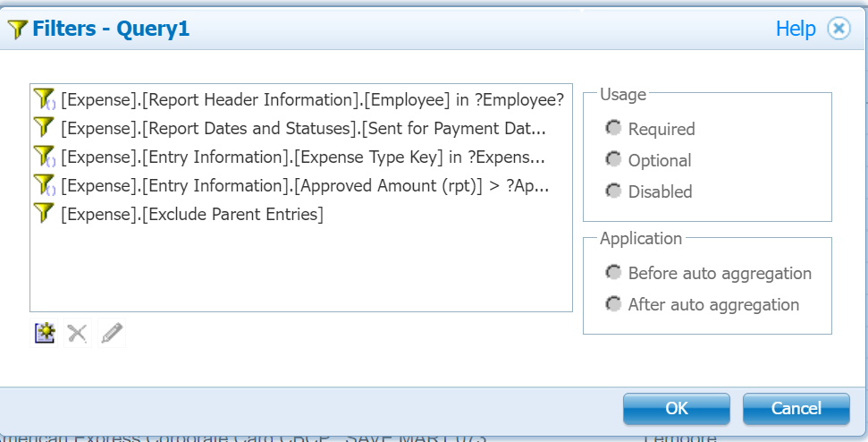Viewport: 868px width, 442px height.
Task: Choose After auto aggregation
Action: point(613,304)
